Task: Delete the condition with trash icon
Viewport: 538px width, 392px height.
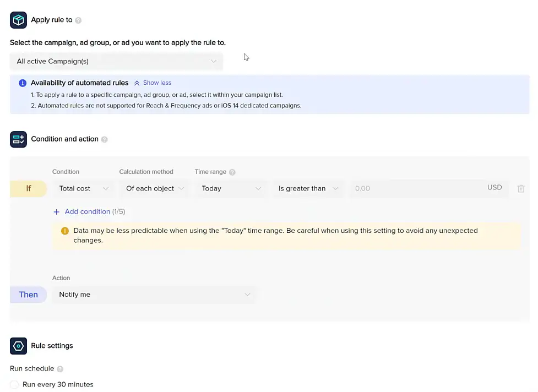Action: [x=521, y=188]
